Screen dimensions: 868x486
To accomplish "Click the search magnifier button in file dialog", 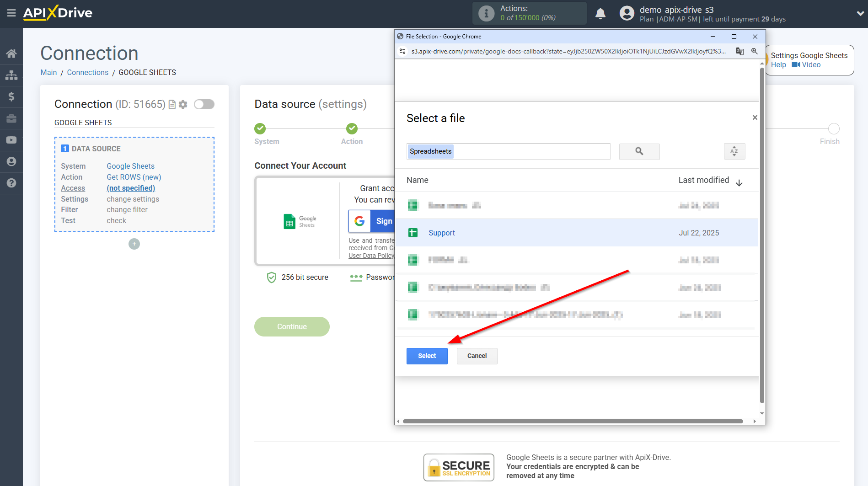I will pos(639,151).
